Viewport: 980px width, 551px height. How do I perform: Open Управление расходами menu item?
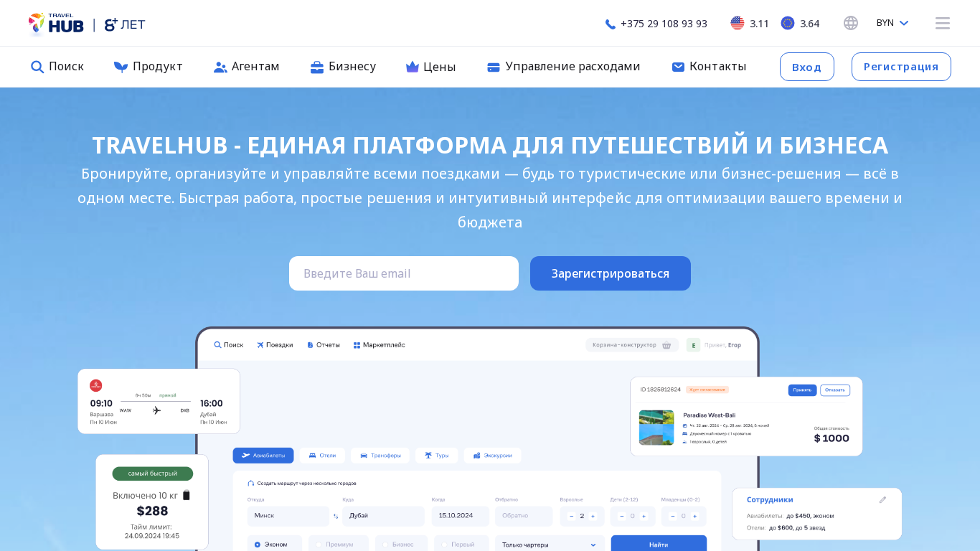(x=563, y=67)
